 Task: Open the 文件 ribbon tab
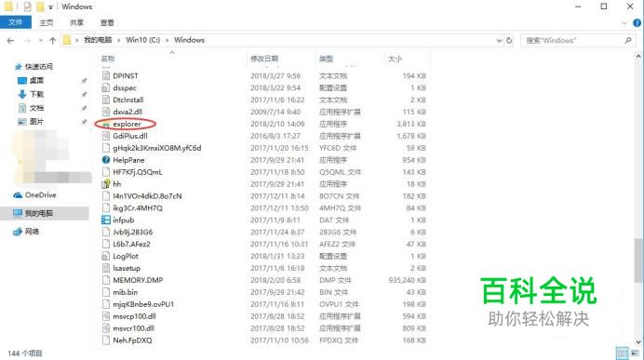click(x=16, y=22)
